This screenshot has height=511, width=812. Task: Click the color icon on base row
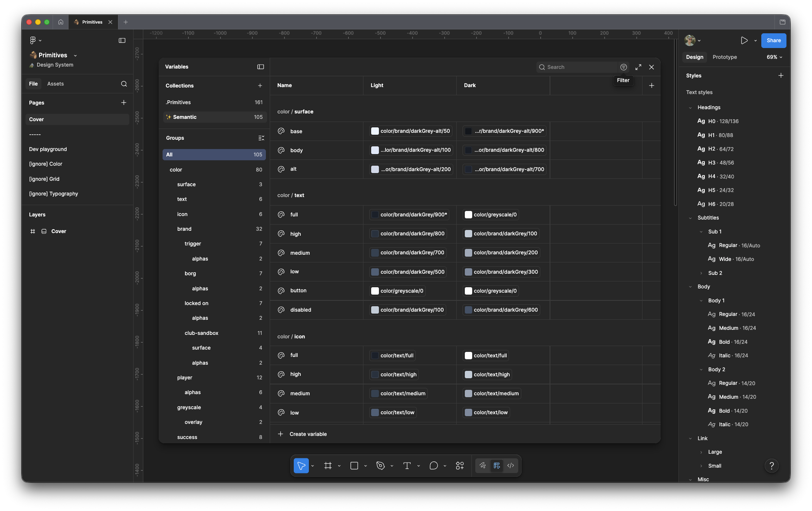281,131
